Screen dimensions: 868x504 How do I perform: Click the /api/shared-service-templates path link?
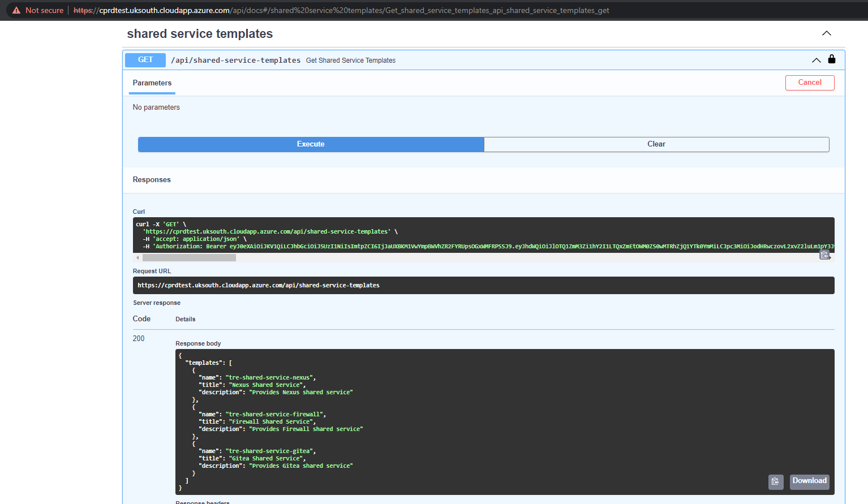click(x=235, y=59)
